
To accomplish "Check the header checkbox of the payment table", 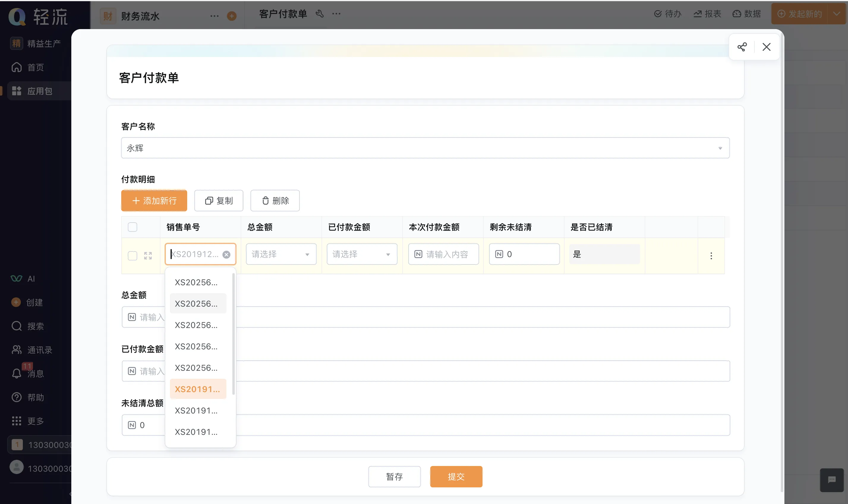I will click(133, 226).
